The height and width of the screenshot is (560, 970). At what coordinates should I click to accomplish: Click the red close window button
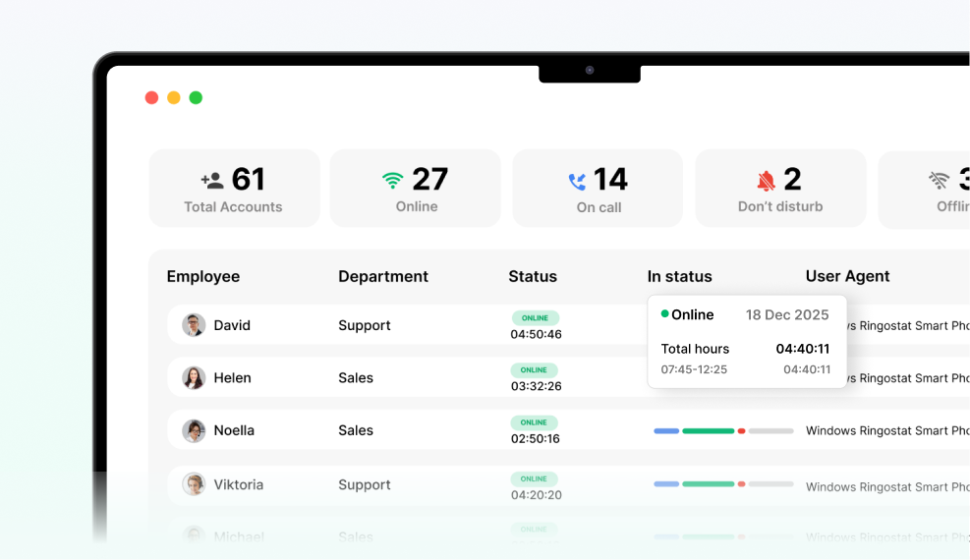[x=151, y=97]
